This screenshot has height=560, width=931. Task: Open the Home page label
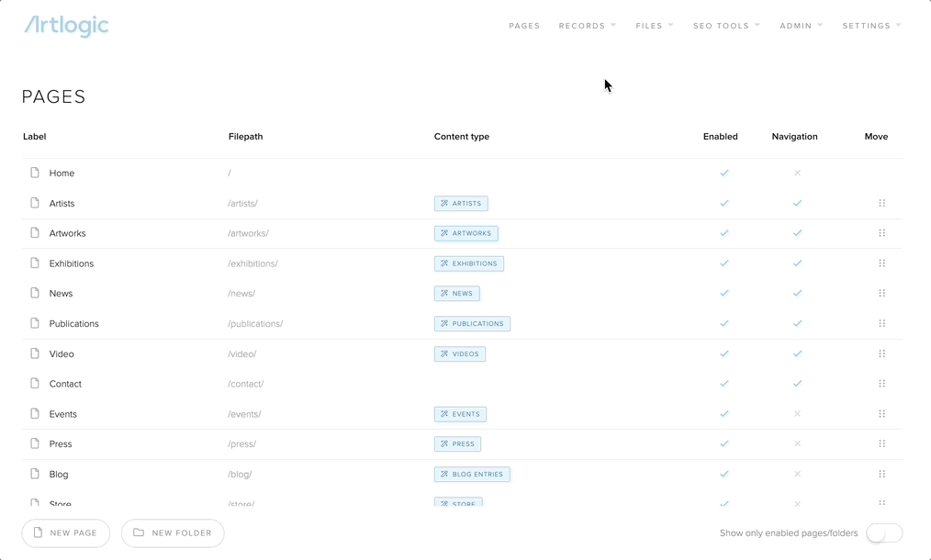point(62,173)
